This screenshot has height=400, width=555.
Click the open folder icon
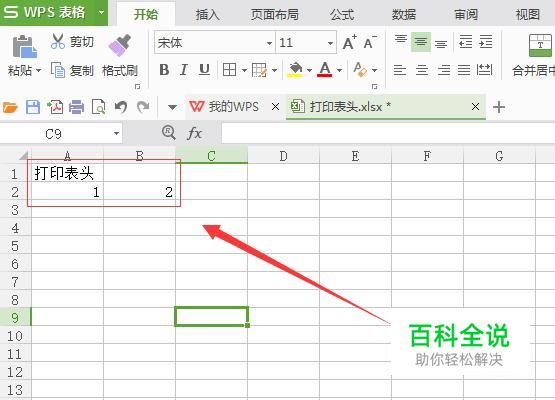click(x=10, y=107)
